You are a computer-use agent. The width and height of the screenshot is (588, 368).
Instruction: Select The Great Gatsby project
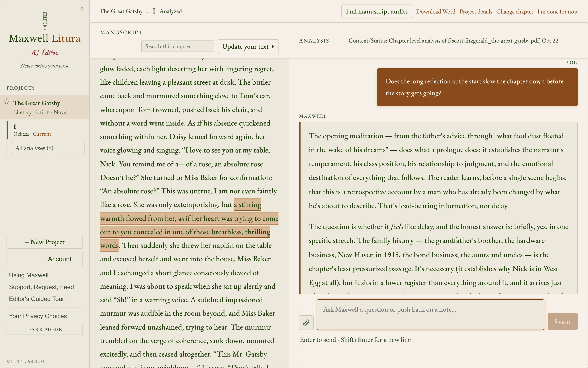45,107
